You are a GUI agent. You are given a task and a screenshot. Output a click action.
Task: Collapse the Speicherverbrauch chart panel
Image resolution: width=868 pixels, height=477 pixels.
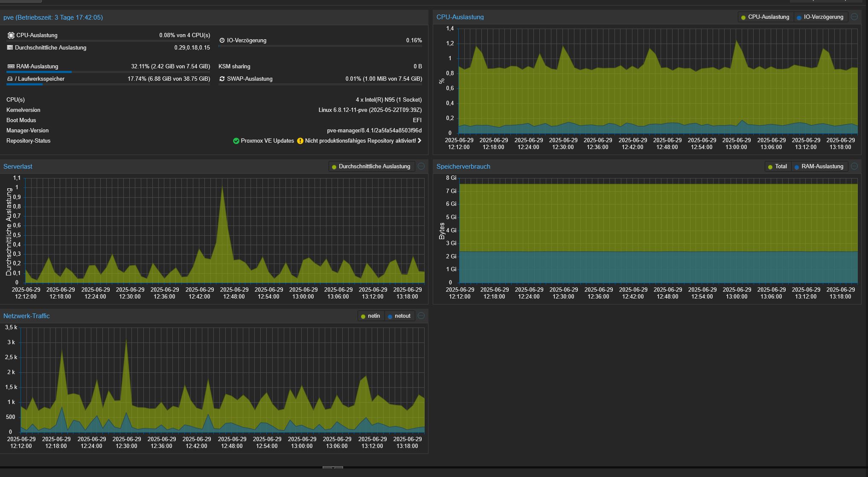tap(854, 166)
